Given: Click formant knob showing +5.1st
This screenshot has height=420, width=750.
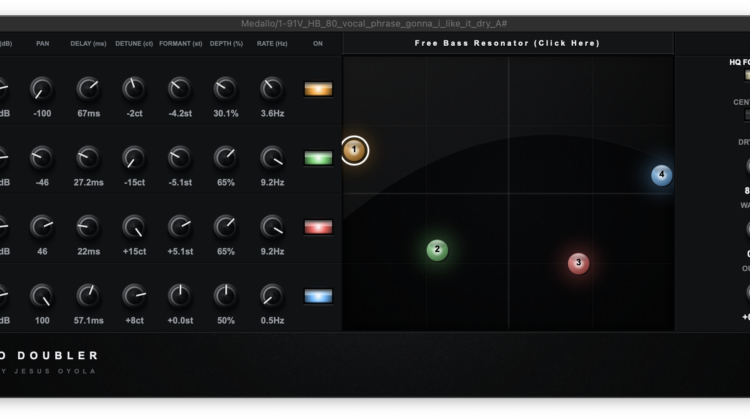Looking at the screenshot, I should pyautogui.click(x=180, y=227).
